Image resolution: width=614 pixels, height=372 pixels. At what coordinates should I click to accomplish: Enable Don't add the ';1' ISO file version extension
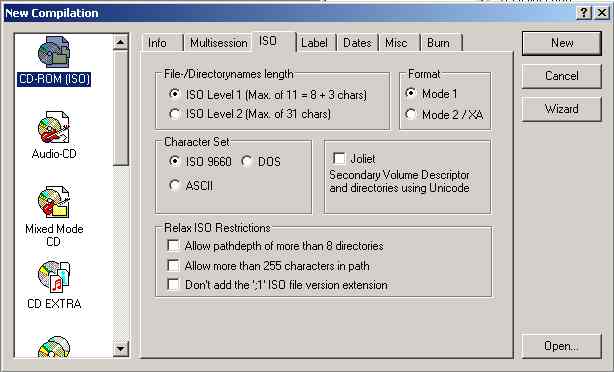(x=173, y=285)
